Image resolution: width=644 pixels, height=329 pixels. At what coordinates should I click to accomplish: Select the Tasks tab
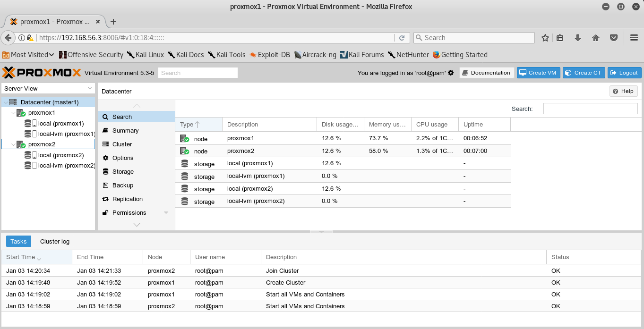pos(19,241)
